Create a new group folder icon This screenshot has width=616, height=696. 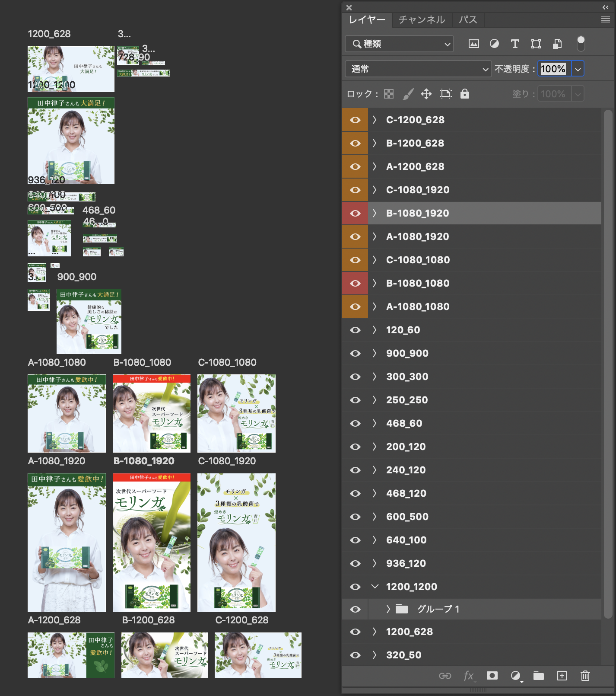[x=539, y=676]
